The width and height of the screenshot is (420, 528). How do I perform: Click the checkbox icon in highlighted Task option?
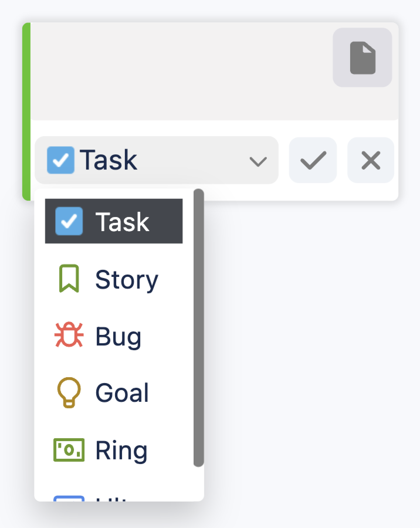[69, 221]
